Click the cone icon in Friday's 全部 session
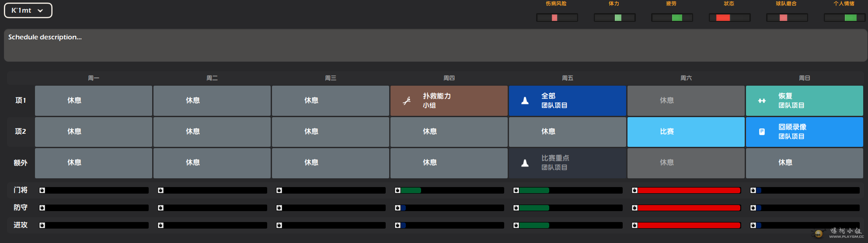This screenshot has width=868, height=243. (525, 101)
